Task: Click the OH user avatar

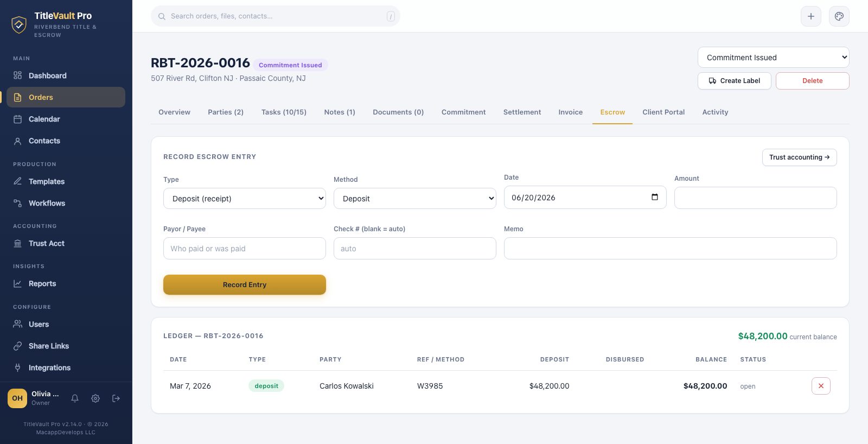Action: point(17,398)
